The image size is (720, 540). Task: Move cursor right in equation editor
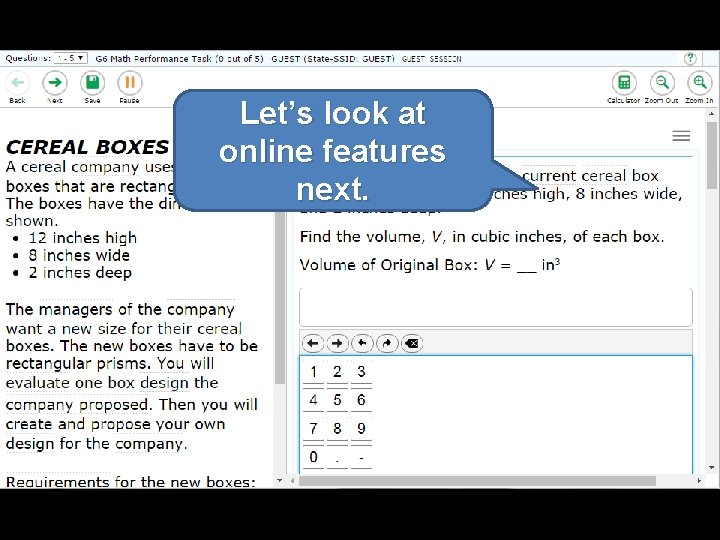point(338,343)
